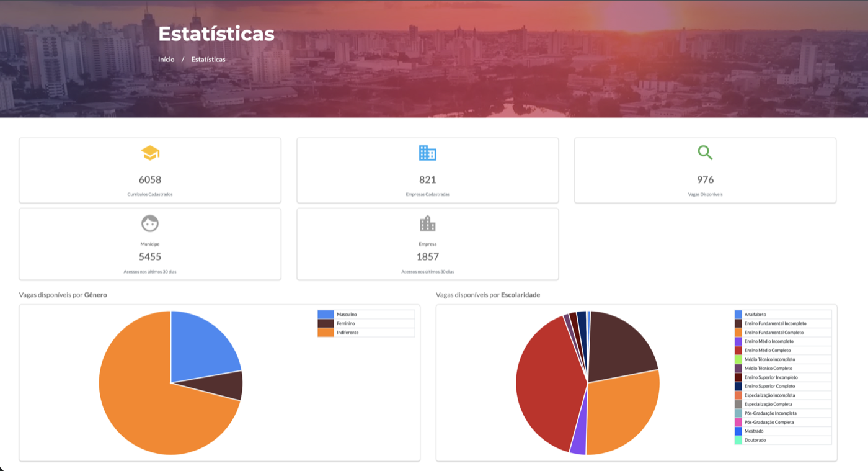This screenshot has height=471, width=868.
Task: Click the Analfabeto legend swatch
Action: (738, 315)
